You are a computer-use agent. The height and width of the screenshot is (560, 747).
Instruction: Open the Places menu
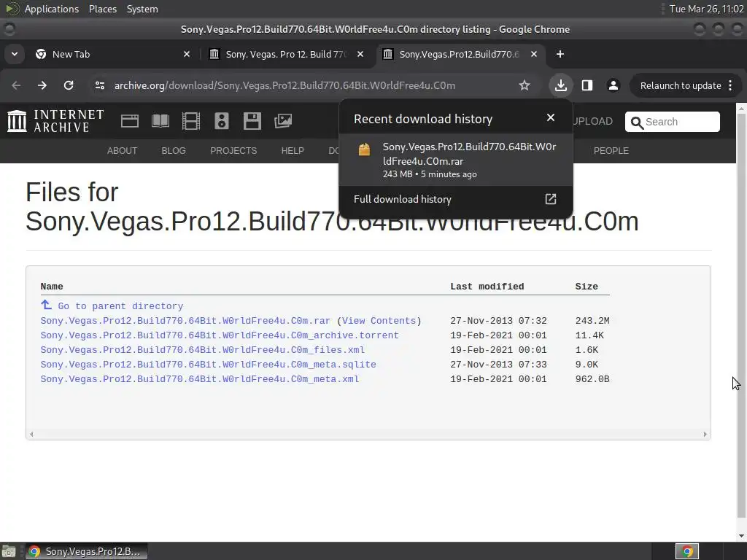pyautogui.click(x=102, y=9)
